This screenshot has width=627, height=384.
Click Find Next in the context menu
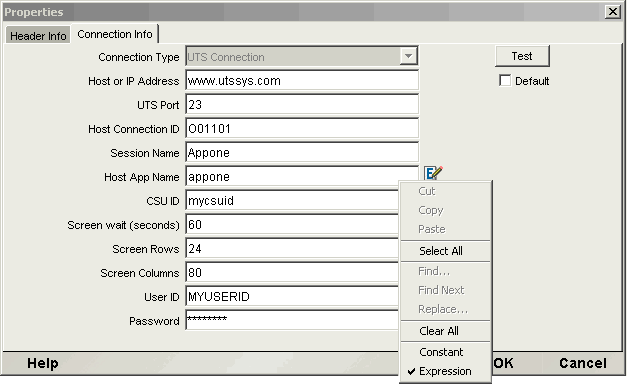[x=445, y=290]
